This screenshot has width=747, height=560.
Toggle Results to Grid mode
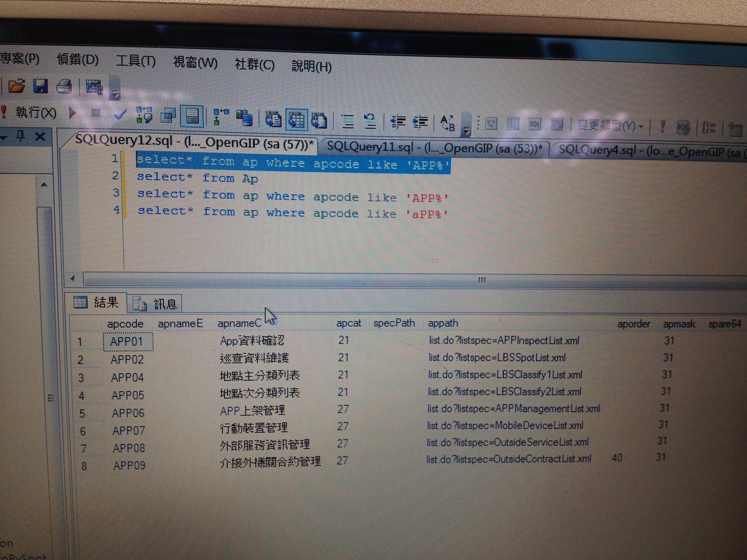(x=297, y=119)
